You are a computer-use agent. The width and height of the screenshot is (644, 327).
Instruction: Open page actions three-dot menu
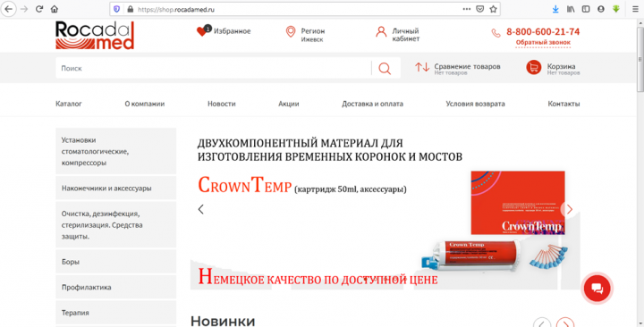467,9
